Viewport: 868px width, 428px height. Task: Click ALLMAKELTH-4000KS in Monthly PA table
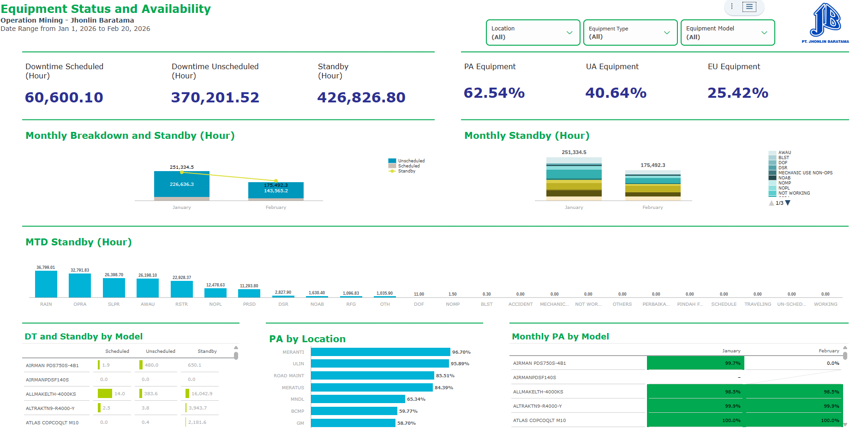point(538,392)
